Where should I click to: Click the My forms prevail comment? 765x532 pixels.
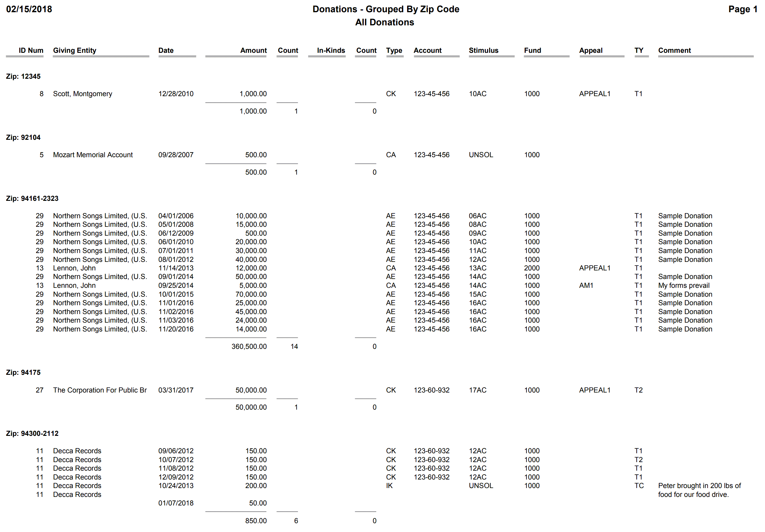click(x=684, y=286)
